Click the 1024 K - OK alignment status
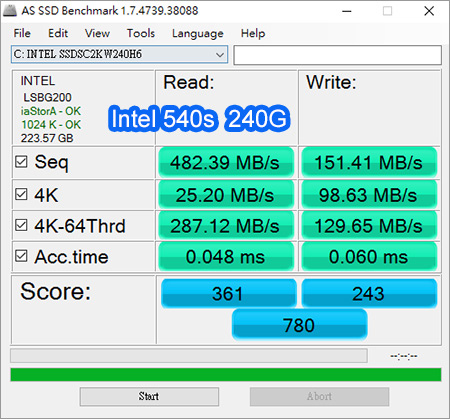 click(51, 125)
